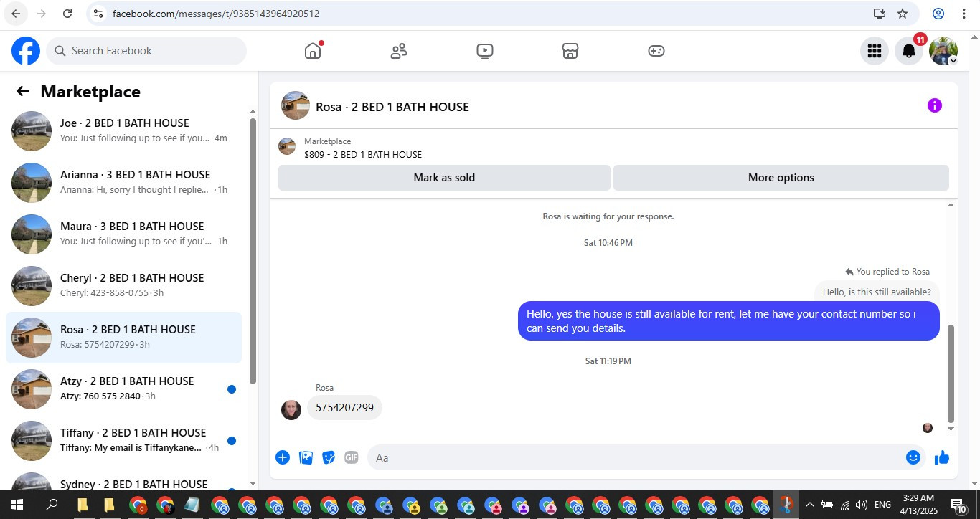Click the More options button
The image size is (980, 519).
(781, 178)
